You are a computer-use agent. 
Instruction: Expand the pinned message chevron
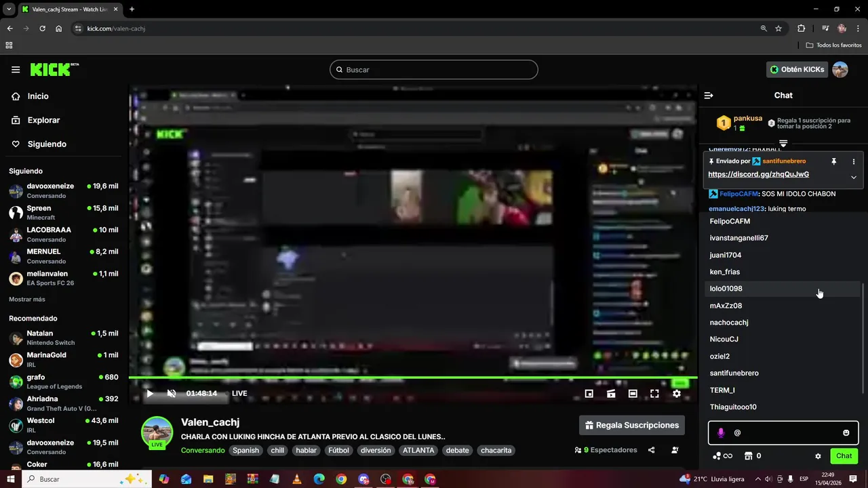pyautogui.click(x=854, y=177)
